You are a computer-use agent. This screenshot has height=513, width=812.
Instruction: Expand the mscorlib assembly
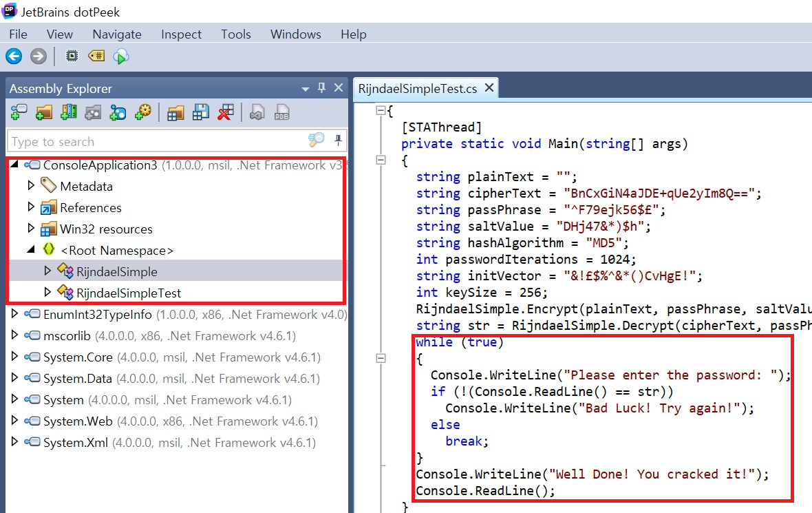14,335
